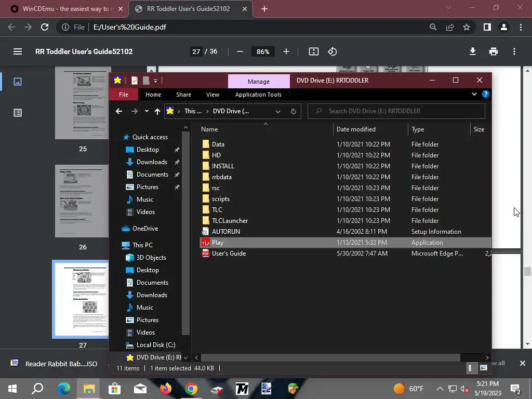The height and width of the screenshot is (399, 532).
Task: Select the AUTORUN setup information file
Action: [345, 232]
